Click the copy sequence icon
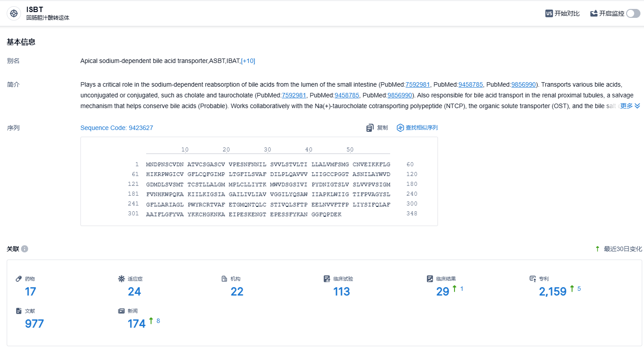This screenshot has height=348, width=644. [370, 128]
